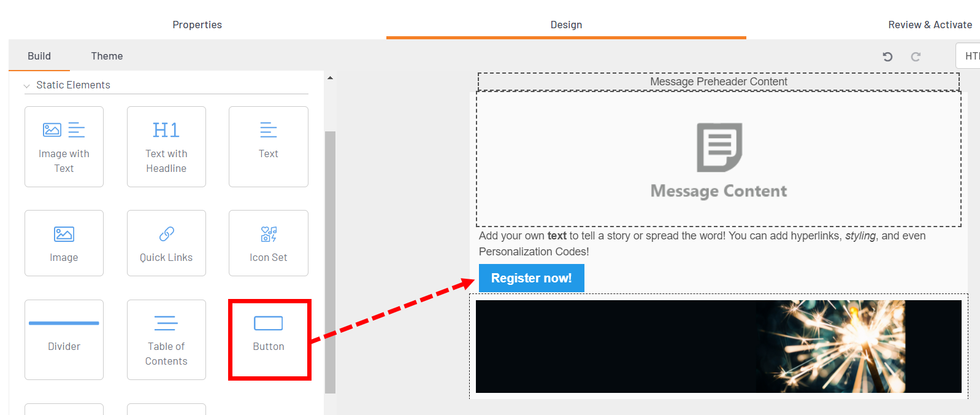Switch to the Build tab

click(x=39, y=56)
